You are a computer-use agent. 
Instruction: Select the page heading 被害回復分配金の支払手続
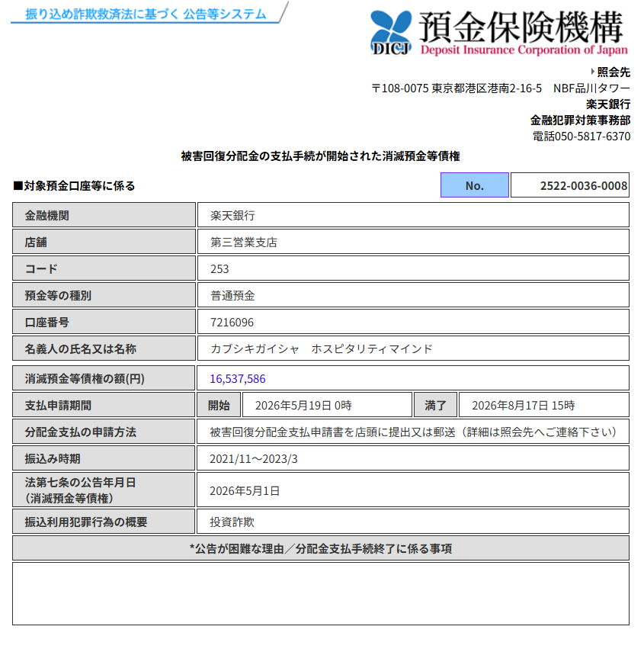point(320,156)
